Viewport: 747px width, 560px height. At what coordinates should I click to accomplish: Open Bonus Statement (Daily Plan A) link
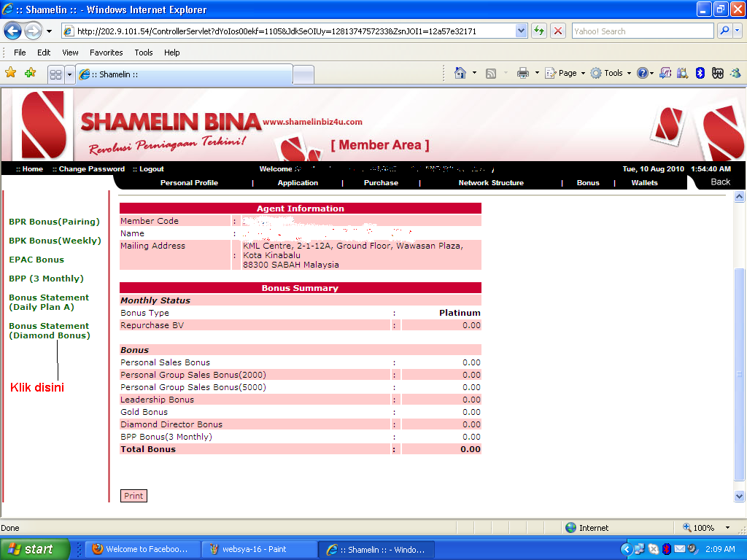(x=49, y=303)
